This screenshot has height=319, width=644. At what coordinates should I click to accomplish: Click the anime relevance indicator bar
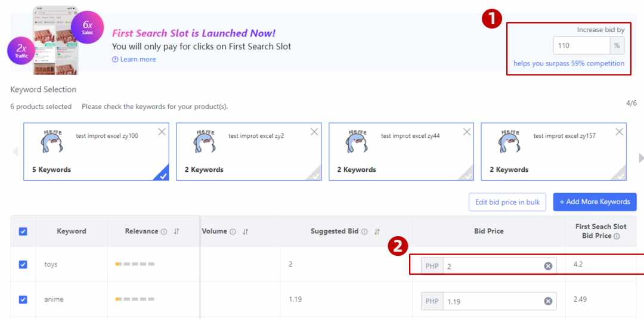135,299
